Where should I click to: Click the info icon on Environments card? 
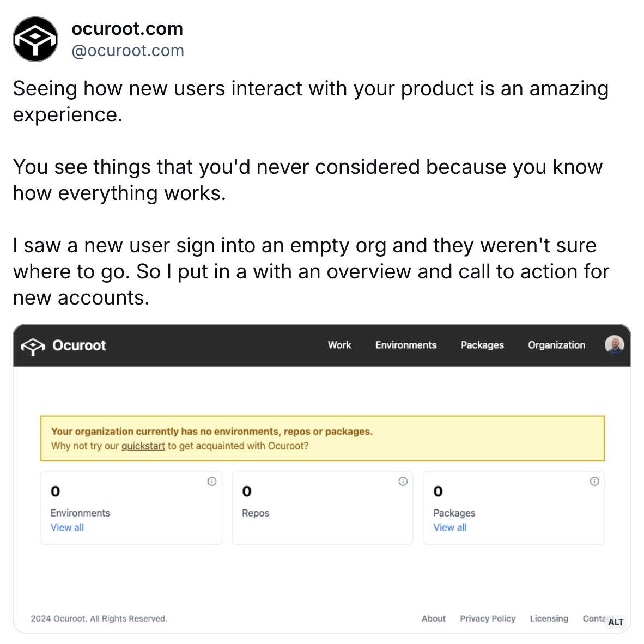[x=212, y=481]
